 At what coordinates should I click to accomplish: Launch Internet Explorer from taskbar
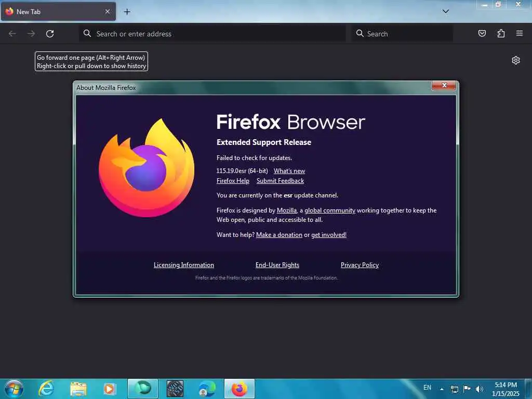(x=46, y=389)
